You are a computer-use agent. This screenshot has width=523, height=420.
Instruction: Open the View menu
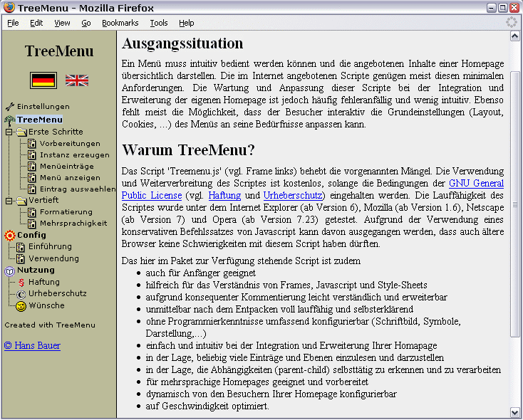pos(62,23)
